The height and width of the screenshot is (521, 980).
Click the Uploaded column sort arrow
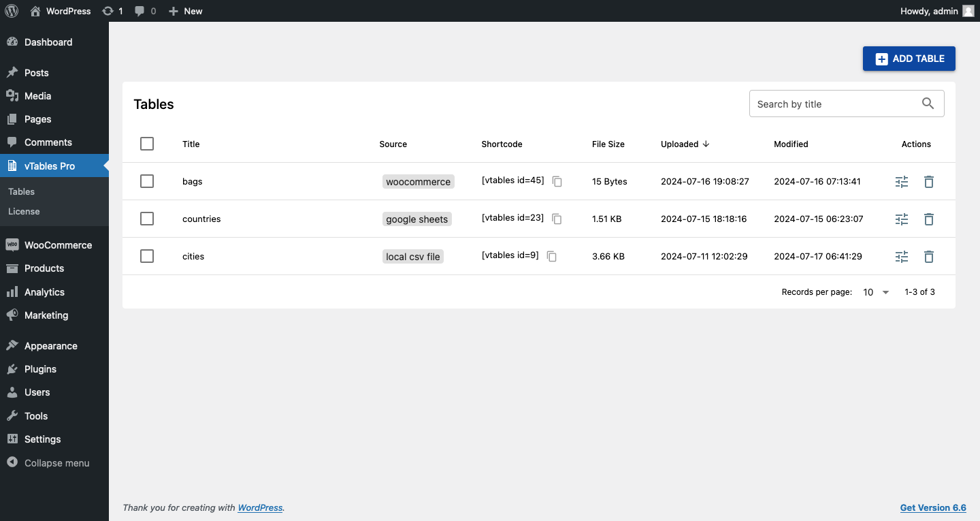click(706, 144)
